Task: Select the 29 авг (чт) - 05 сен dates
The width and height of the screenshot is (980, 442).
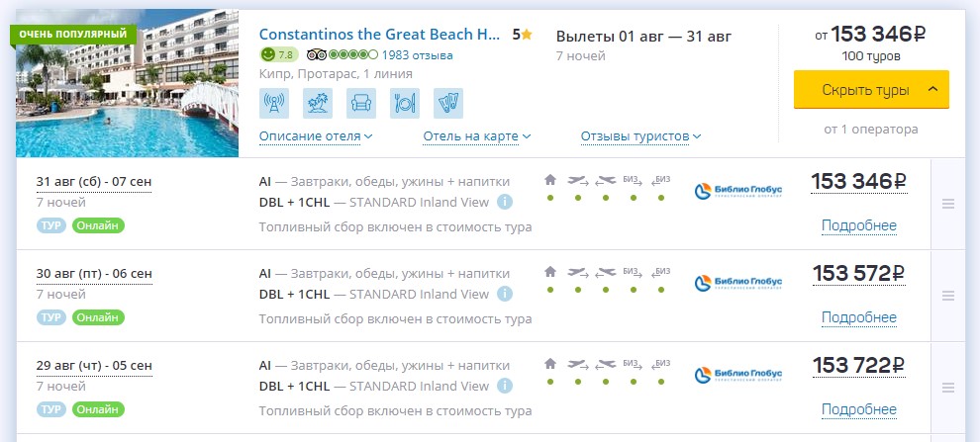Action: tap(94, 366)
